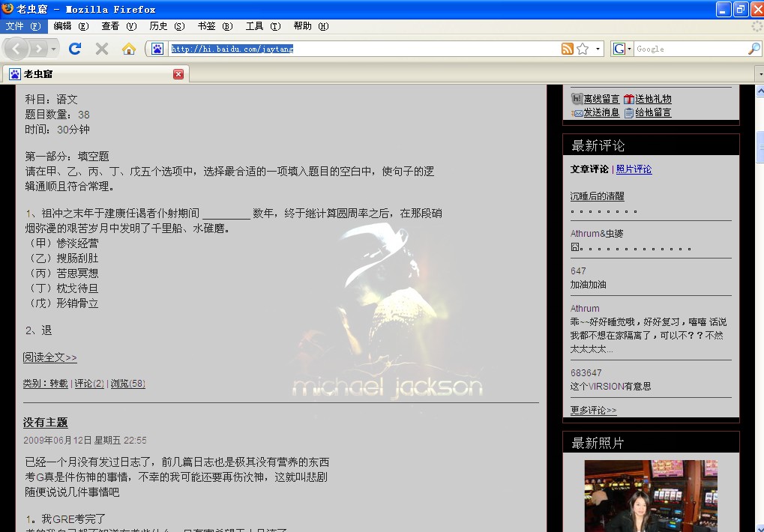Open the back/forward history dropdown

pos(53,49)
